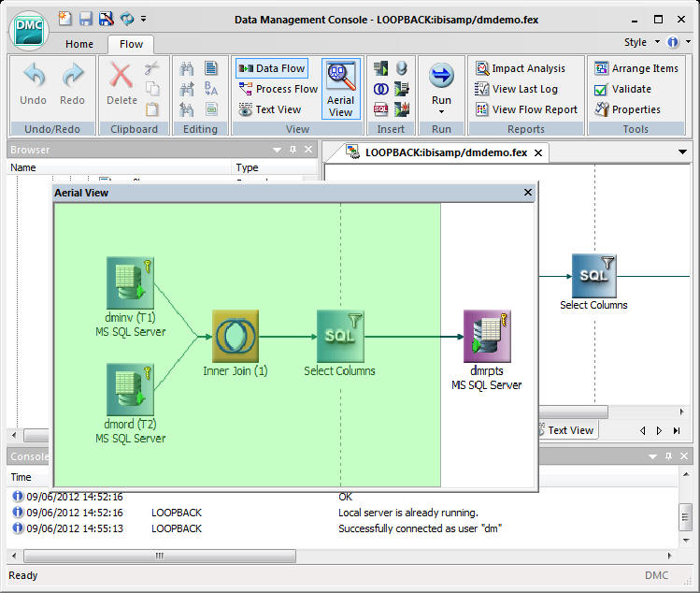Expand the Run dropdown arrow
700x593 pixels.
[x=441, y=111]
